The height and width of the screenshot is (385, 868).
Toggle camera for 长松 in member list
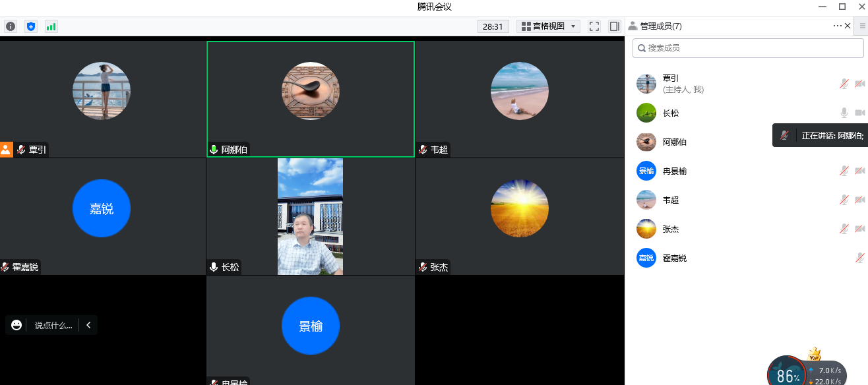coord(859,113)
